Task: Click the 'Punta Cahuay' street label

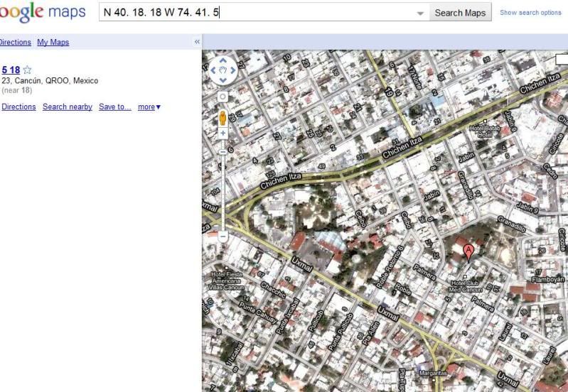Action: [x=257, y=312]
